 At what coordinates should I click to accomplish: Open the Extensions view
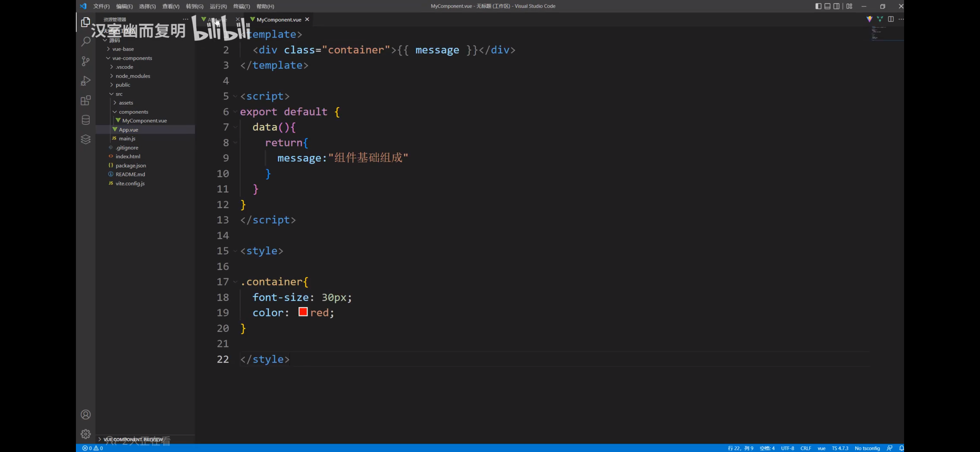click(x=86, y=100)
